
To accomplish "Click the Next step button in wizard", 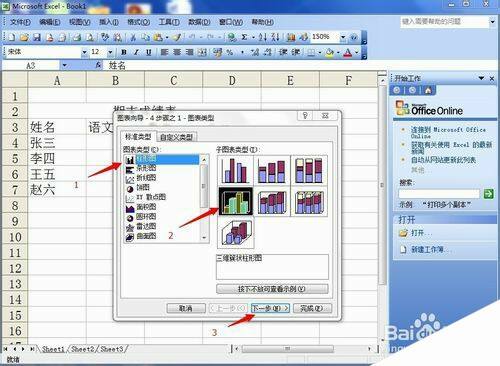I will (x=270, y=308).
